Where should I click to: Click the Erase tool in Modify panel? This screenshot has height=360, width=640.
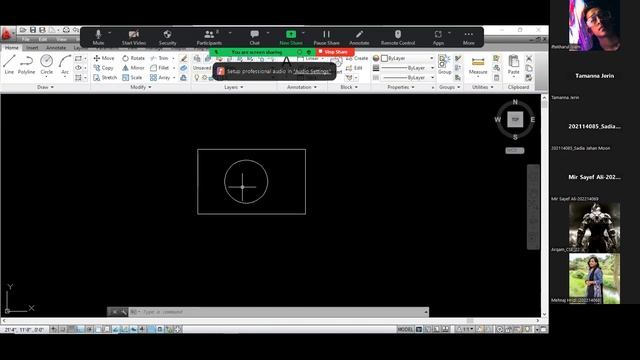coord(184,58)
